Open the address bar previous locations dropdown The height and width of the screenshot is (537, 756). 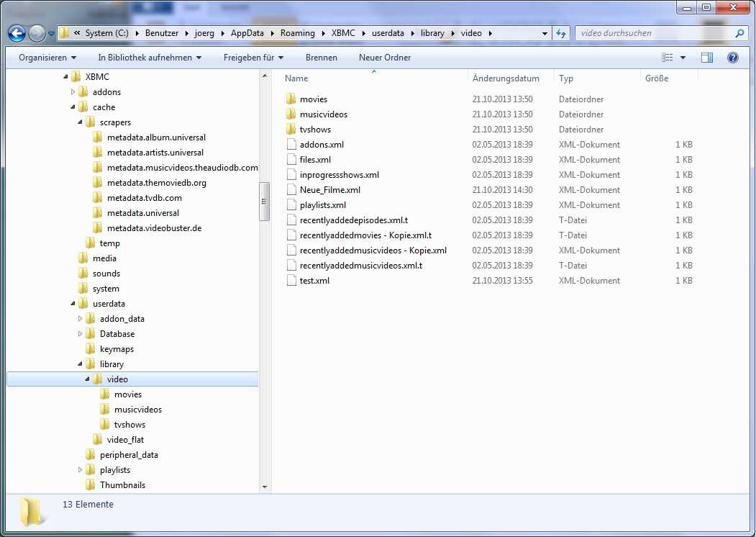tap(545, 33)
